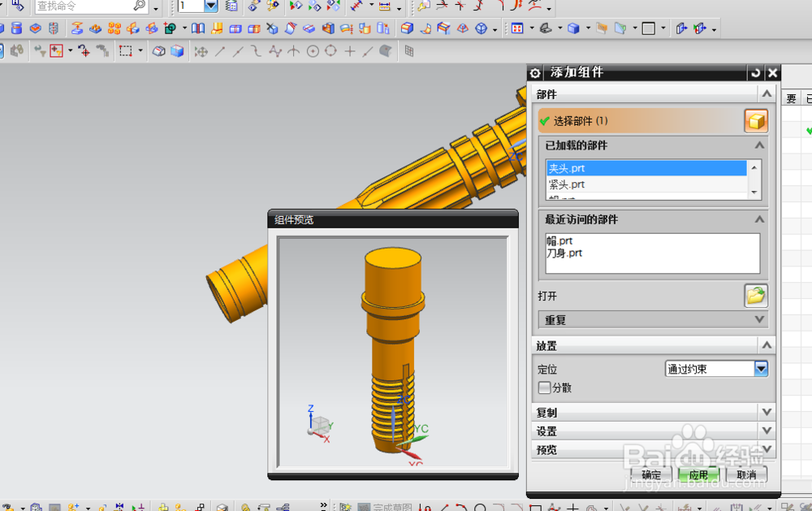
Task: Collapse the 已加载的部件 section
Action: pyautogui.click(x=759, y=145)
